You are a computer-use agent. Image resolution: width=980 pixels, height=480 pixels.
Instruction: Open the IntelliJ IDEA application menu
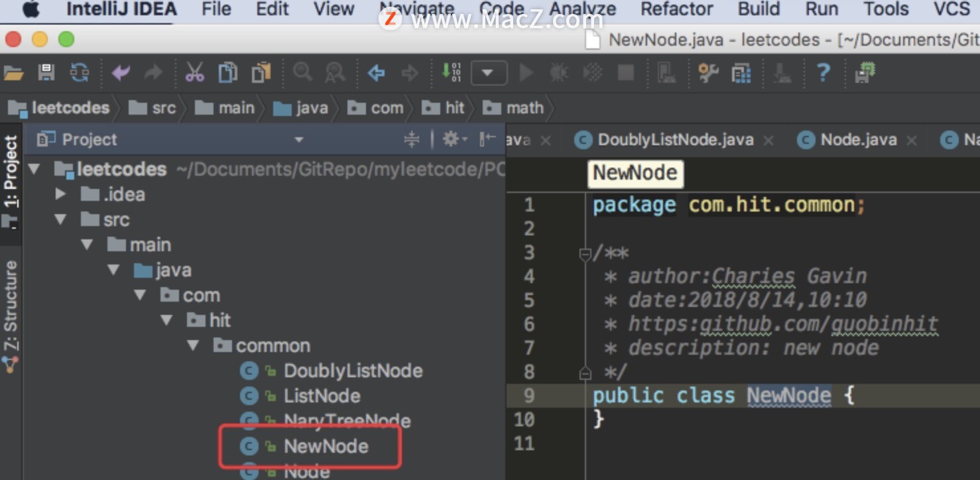click(x=121, y=9)
